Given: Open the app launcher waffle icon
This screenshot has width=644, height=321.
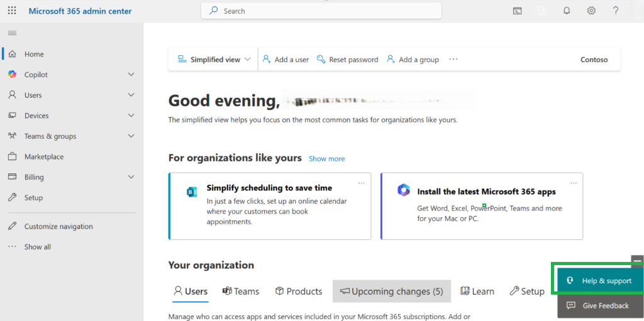Looking at the screenshot, I should coord(13,11).
